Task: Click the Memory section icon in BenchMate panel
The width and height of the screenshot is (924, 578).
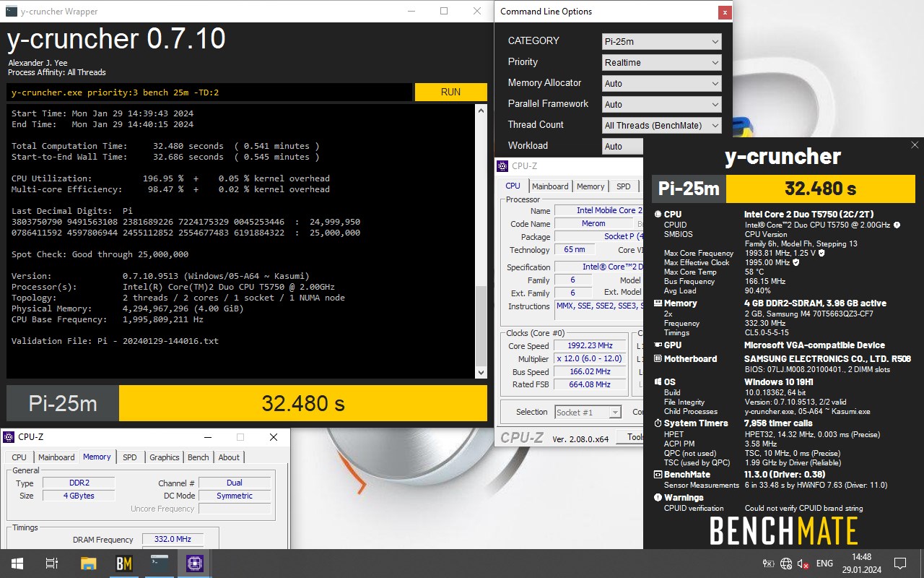Action: coord(658,303)
